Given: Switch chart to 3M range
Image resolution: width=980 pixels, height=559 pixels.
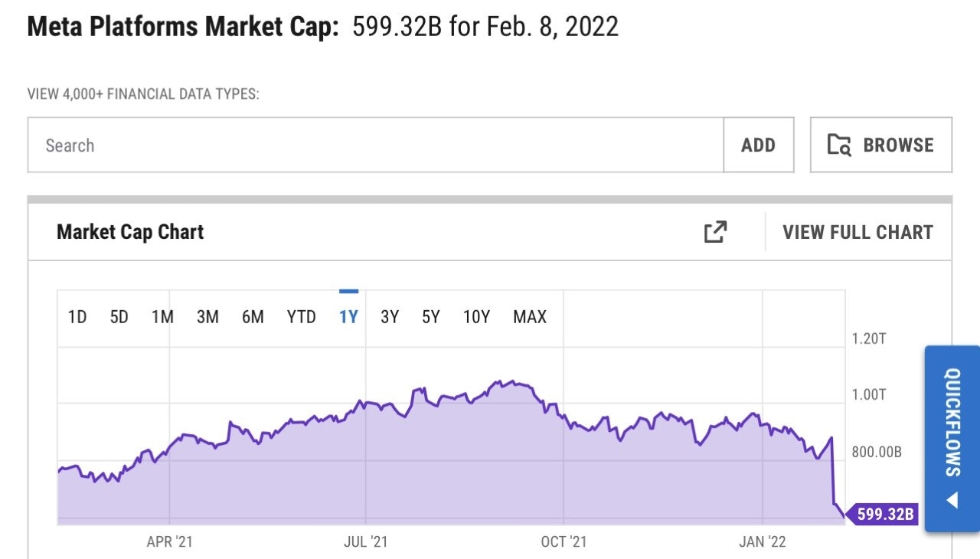Looking at the screenshot, I should tap(207, 317).
